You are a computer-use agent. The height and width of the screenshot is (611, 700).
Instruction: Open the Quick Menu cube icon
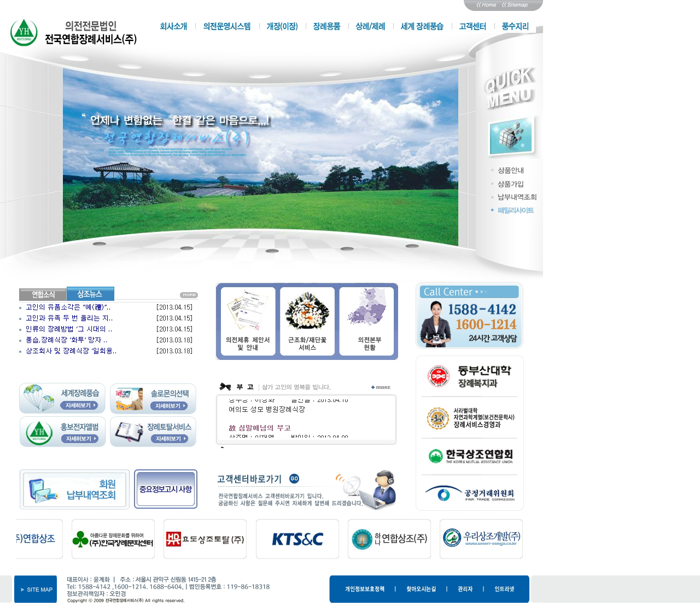[x=510, y=136]
